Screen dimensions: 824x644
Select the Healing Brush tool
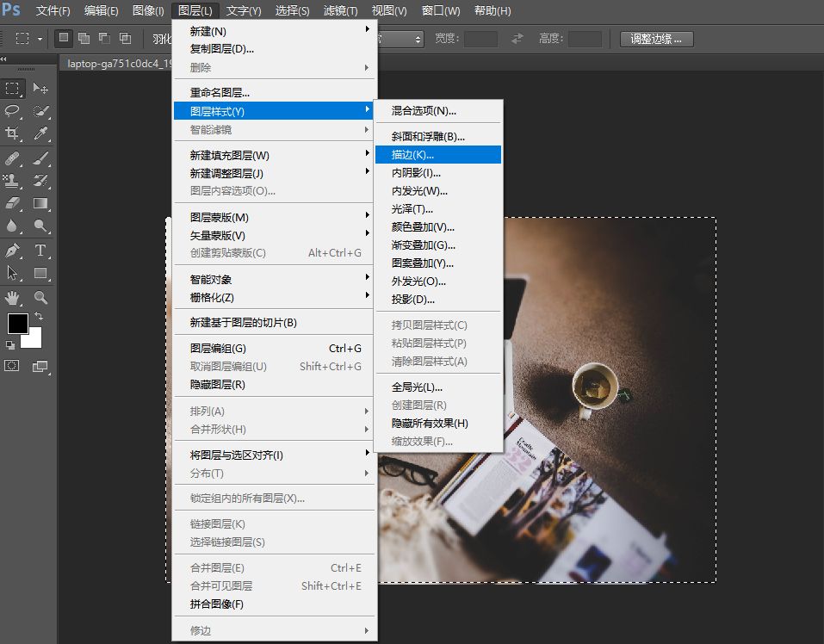(13, 158)
